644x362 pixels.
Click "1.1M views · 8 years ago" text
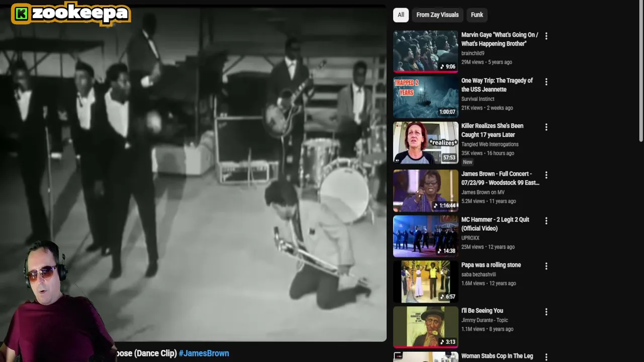[x=488, y=329]
